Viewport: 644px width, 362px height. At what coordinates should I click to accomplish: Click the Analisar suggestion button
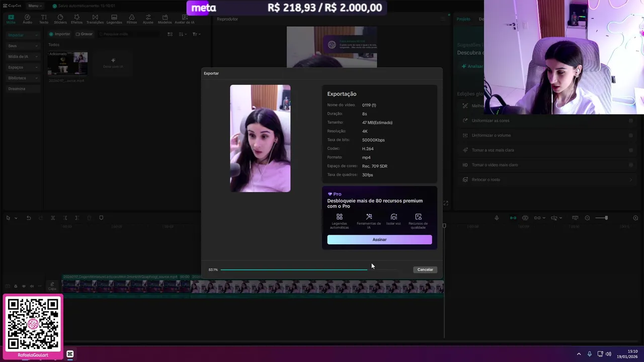pyautogui.click(x=472, y=66)
